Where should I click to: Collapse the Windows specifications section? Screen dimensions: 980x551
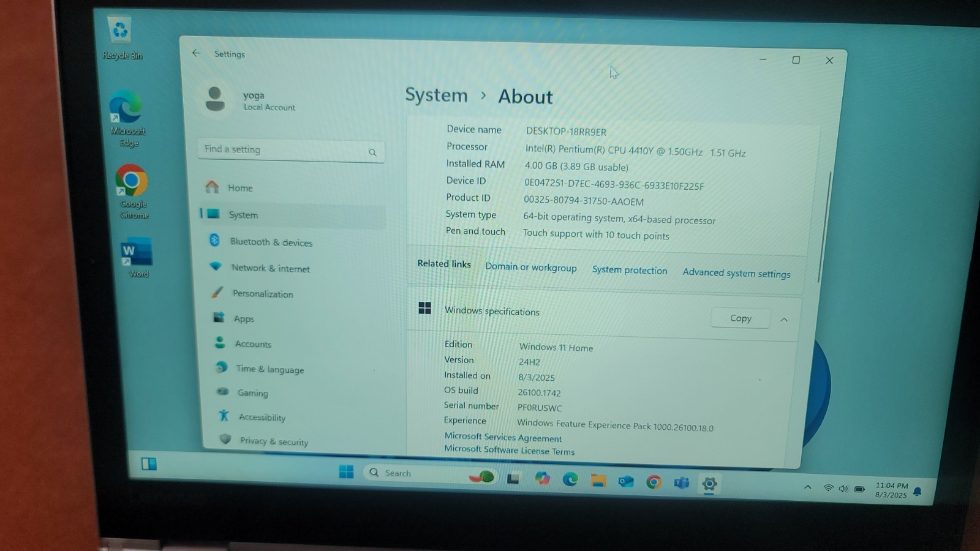pyautogui.click(x=784, y=320)
